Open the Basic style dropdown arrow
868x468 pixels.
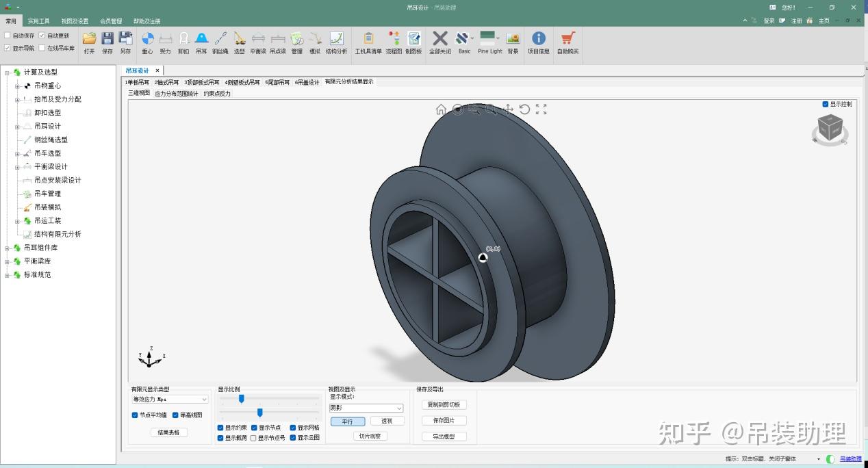tap(473, 38)
